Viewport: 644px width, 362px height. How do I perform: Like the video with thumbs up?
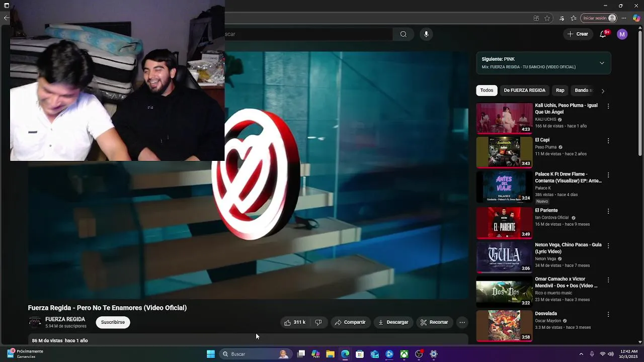(295, 322)
